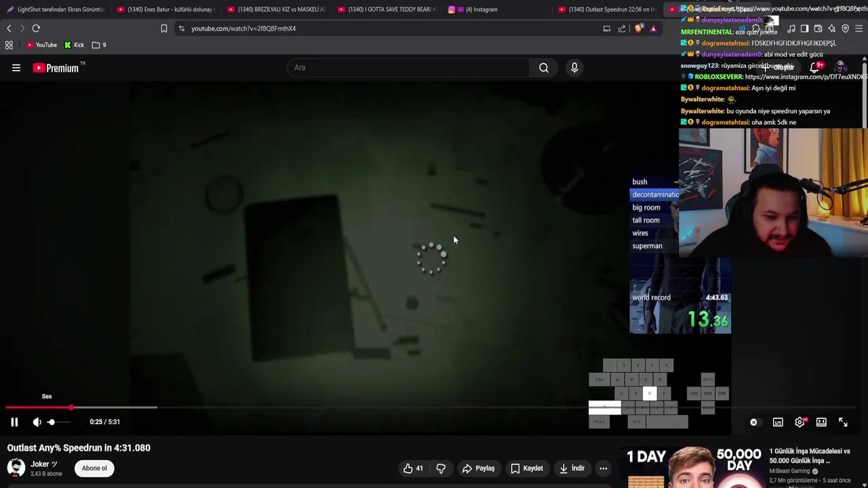Click the search magnifier button
The image size is (868, 488).
(544, 68)
